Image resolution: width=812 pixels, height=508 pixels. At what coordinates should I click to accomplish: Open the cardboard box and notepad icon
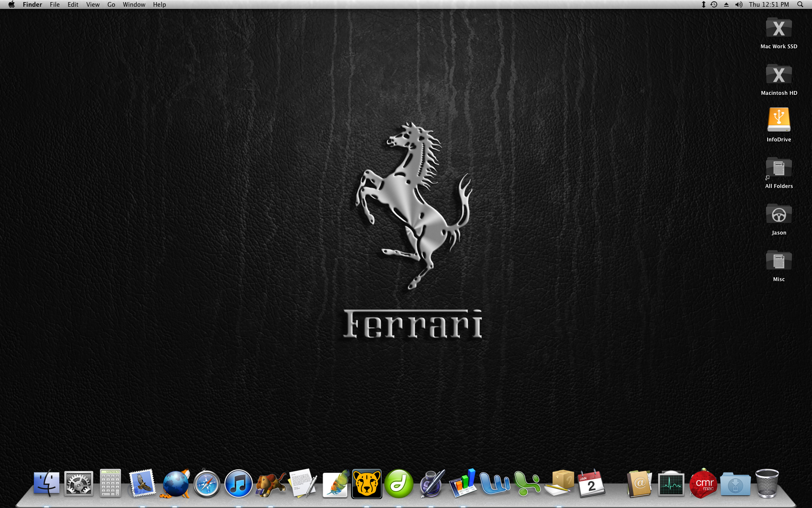pyautogui.click(x=559, y=483)
